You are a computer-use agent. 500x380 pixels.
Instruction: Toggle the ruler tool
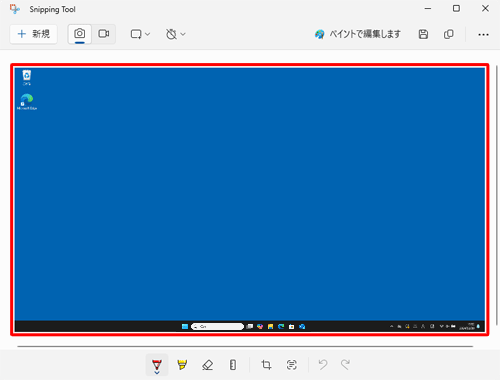pyautogui.click(x=233, y=365)
